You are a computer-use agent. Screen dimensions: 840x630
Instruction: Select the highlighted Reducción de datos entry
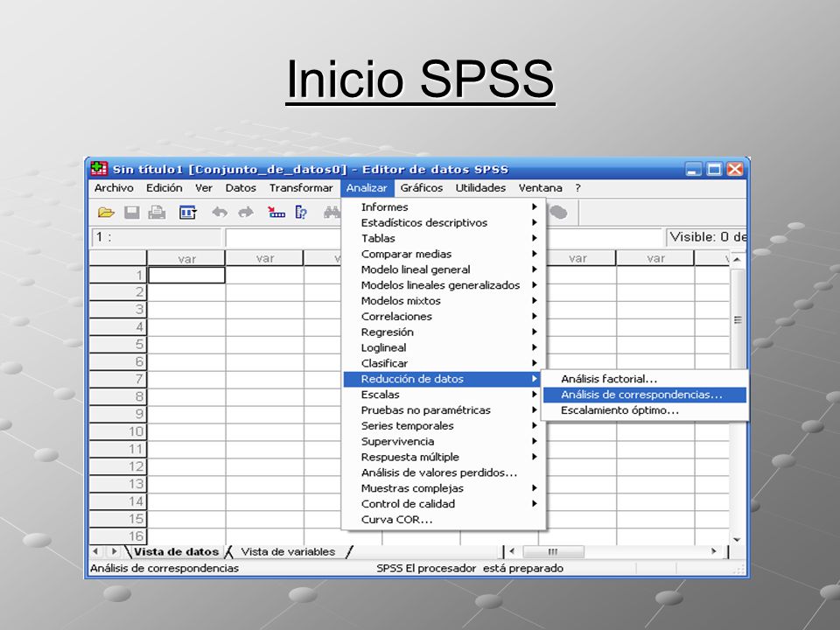444,379
